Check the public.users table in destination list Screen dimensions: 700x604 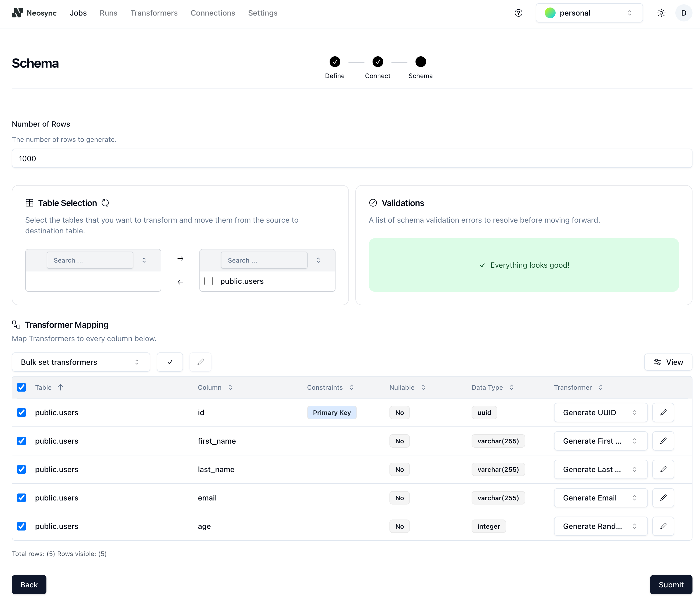click(209, 281)
